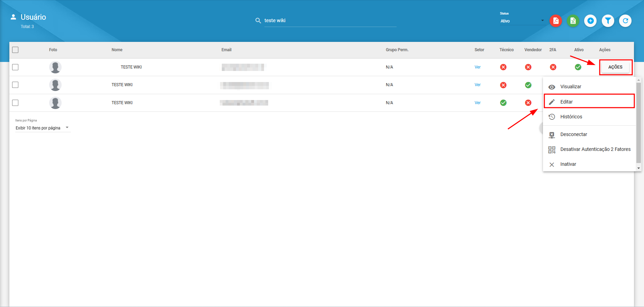Click green Ativo check icon in first row
The image size is (644, 307).
click(578, 67)
